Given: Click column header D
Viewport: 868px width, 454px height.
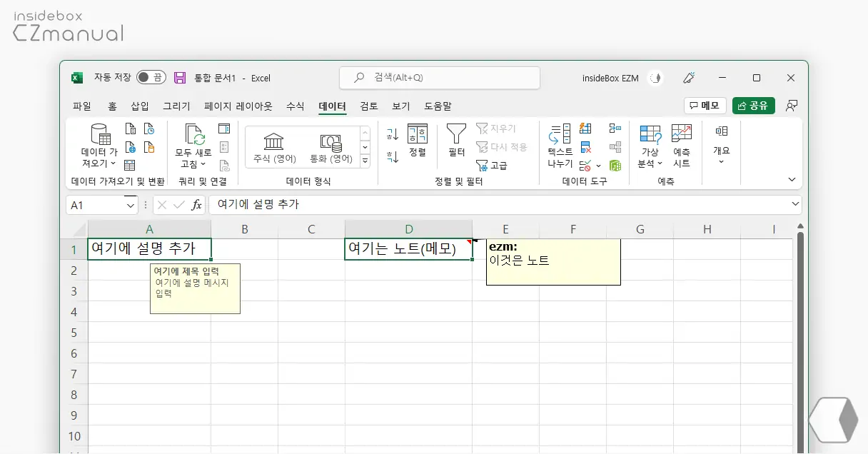Looking at the screenshot, I should click(x=409, y=229).
